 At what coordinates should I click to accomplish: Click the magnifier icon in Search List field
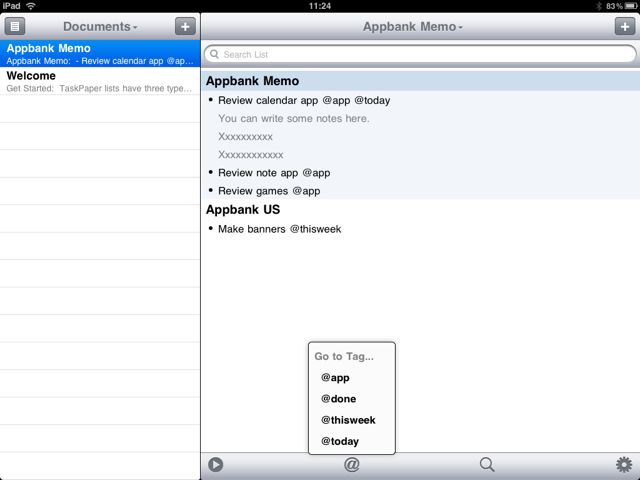pyautogui.click(x=214, y=54)
